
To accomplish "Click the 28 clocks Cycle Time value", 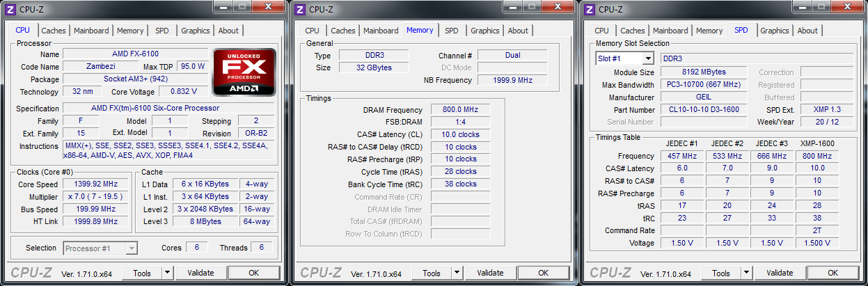I will point(459,172).
